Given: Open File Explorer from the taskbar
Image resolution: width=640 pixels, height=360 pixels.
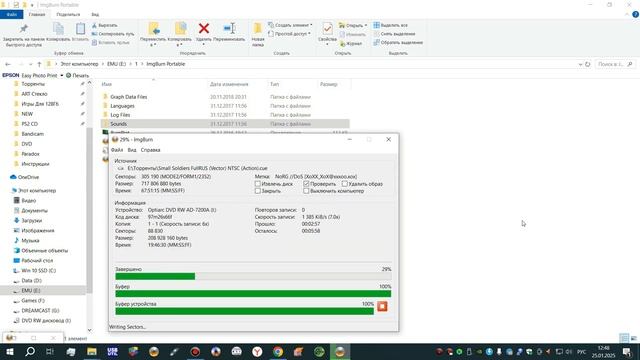Looking at the screenshot, I should point(92,351).
